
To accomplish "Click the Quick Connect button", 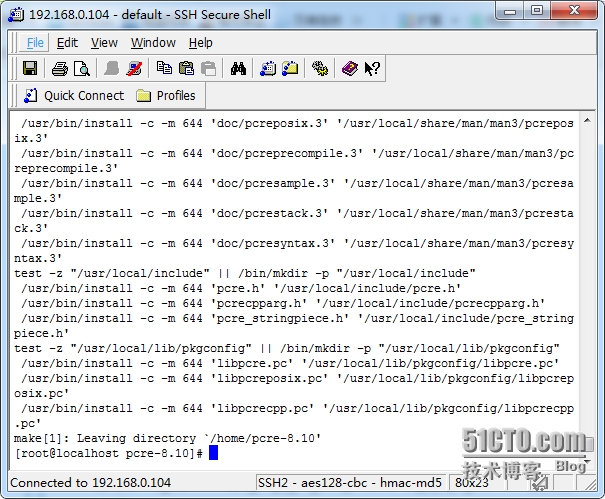I will [x=74, y=95].
